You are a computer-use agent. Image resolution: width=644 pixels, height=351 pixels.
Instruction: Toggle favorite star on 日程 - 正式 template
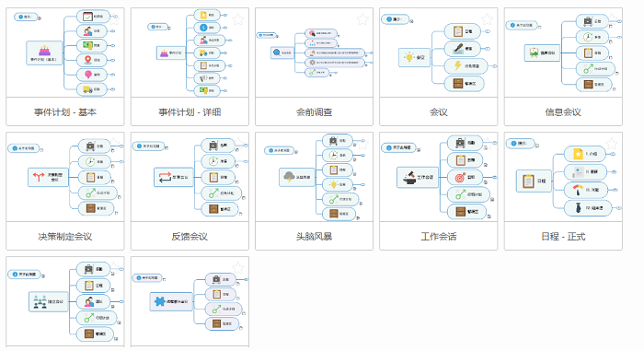coord(612,144)
